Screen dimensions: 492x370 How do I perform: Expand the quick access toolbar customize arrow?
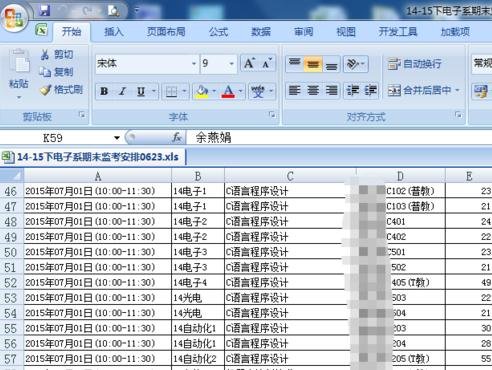[136, 11]
